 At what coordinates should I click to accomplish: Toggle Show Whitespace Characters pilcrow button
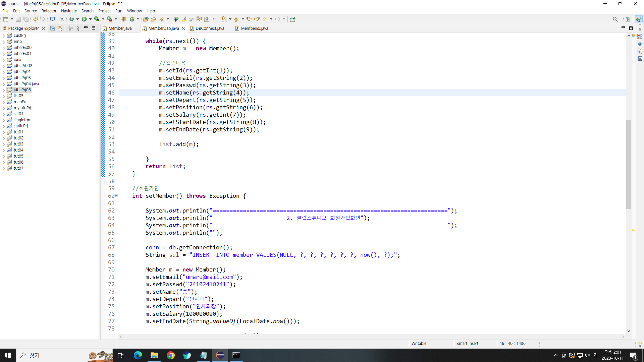coord(214,19)
